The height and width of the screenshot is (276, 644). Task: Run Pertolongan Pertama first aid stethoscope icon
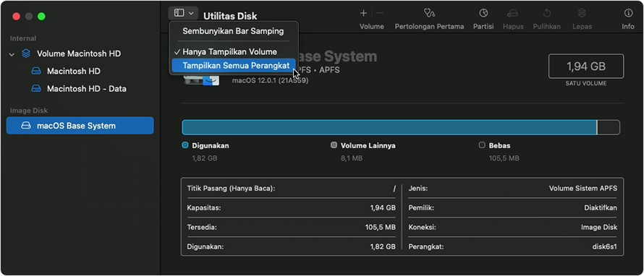click(429, 13)
